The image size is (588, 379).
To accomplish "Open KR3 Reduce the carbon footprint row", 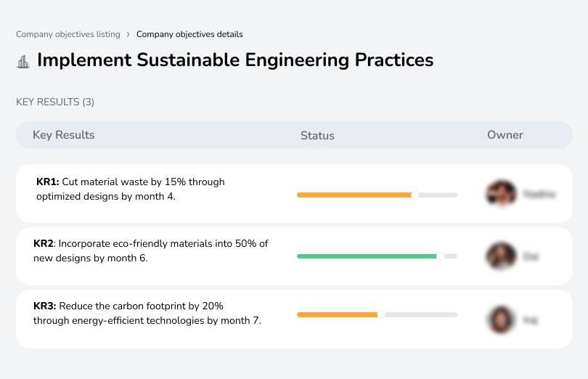I will click(x=294, y=319).
